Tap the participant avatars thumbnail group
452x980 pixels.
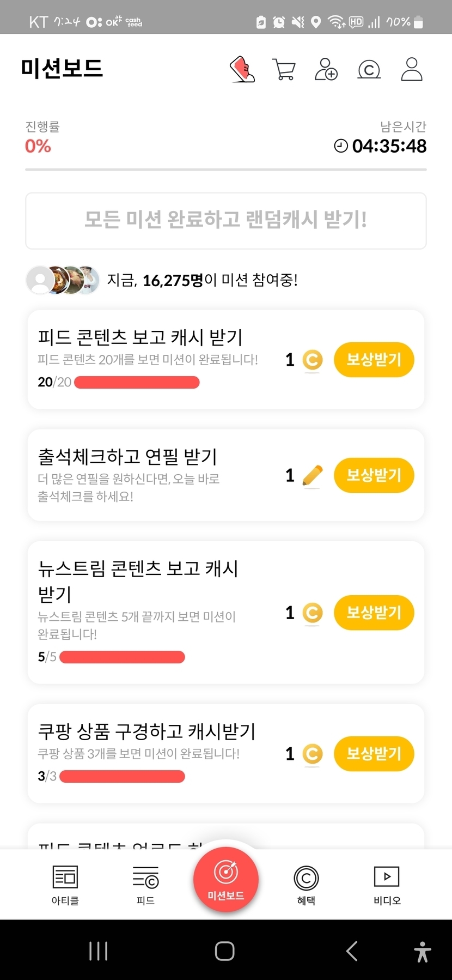pos(63,280)
